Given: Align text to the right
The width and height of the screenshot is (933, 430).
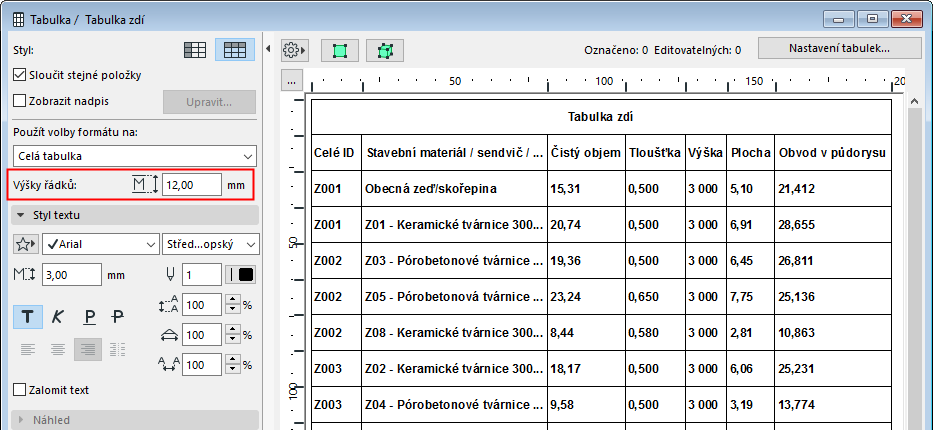Looking at the screenshot, I should (x=88, y=349).
